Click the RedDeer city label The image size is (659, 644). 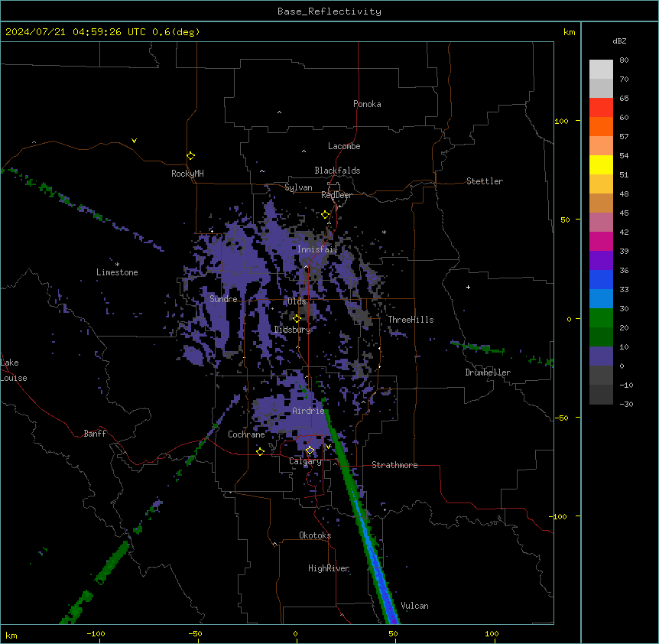click(x=336, y=195)
